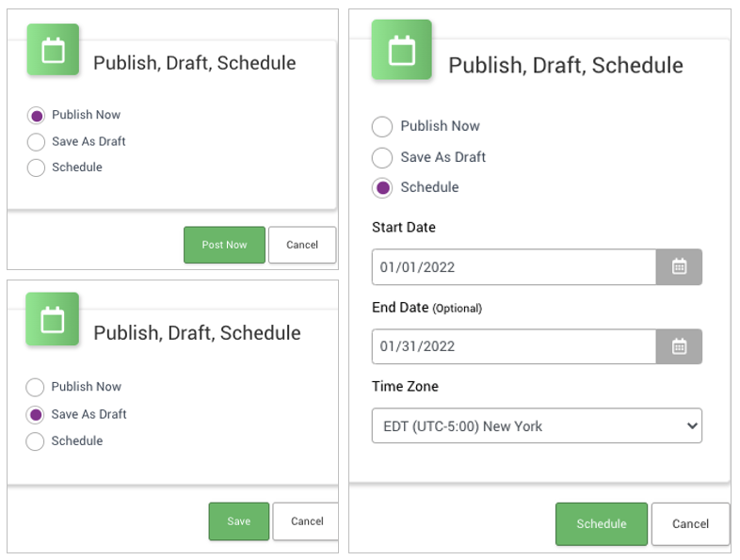Open the End Date calendar picker
Image resolution: width=740 pixels, height=560 pixels.
[679, 346]
